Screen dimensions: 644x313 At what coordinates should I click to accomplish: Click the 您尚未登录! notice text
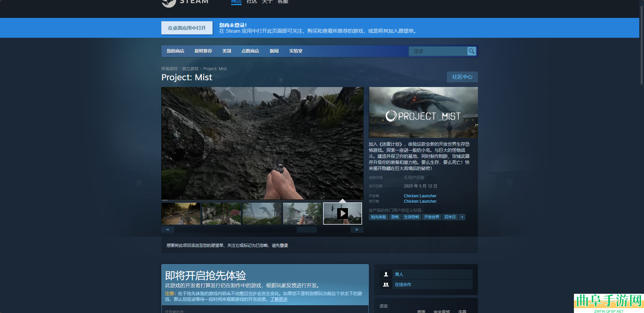click(x=233, y=25)
